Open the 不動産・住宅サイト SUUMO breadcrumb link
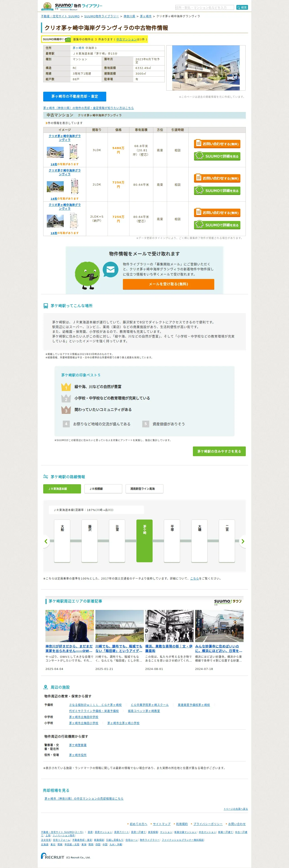This screenshot has height=868, width=289. [x=60, y=16]
